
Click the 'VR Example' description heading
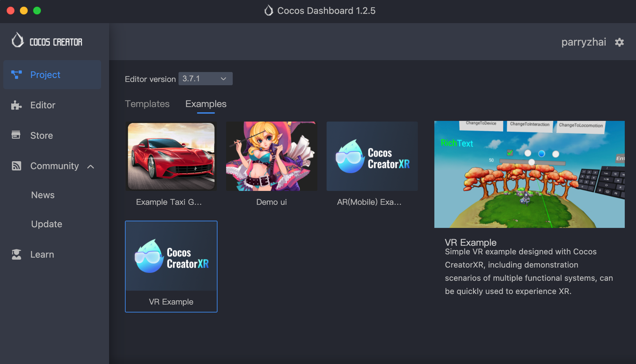[x=471, y=242]
